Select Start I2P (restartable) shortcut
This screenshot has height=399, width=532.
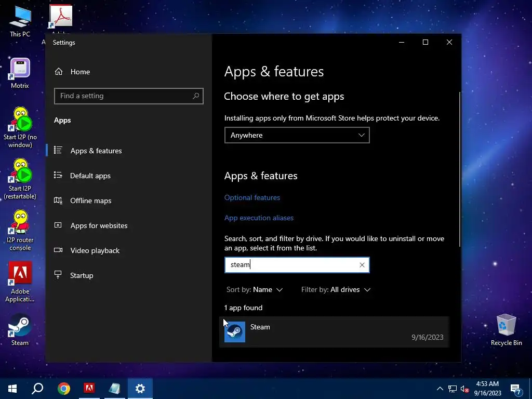point(20,179)
